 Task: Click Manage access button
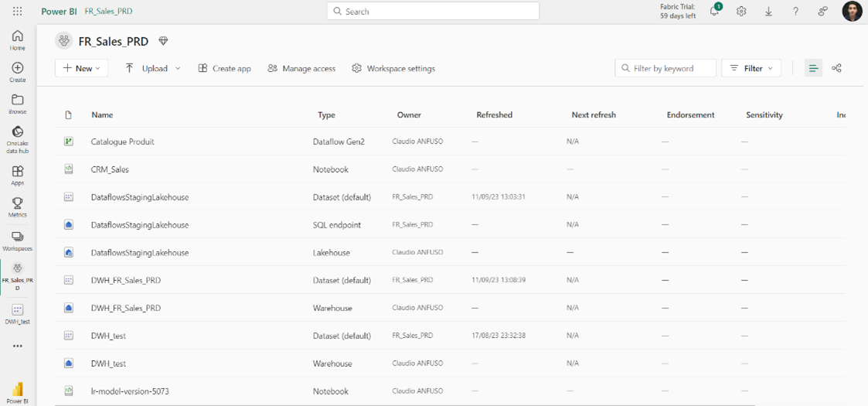(301, 68)
